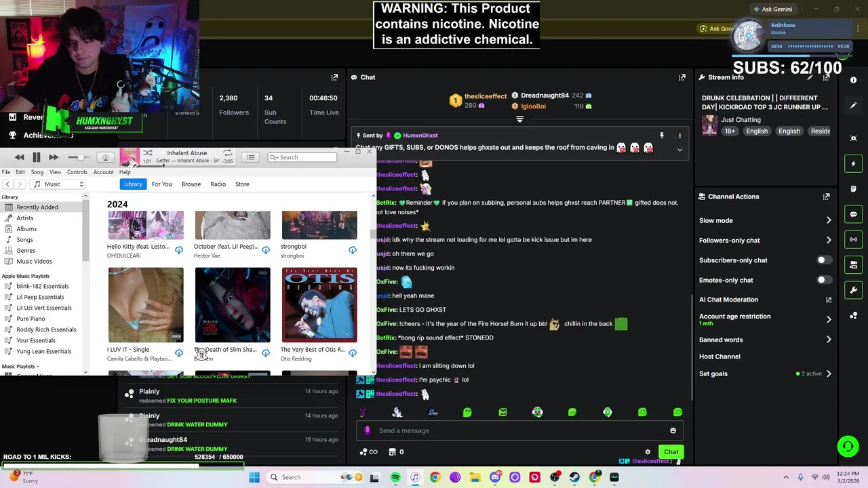Click the iTunes search field

click(x=302, y=157)
